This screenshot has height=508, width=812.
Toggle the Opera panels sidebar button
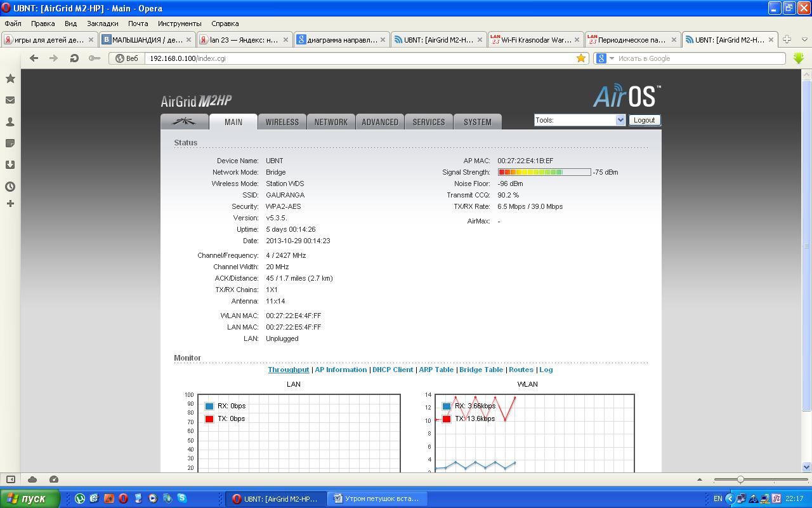10,479
